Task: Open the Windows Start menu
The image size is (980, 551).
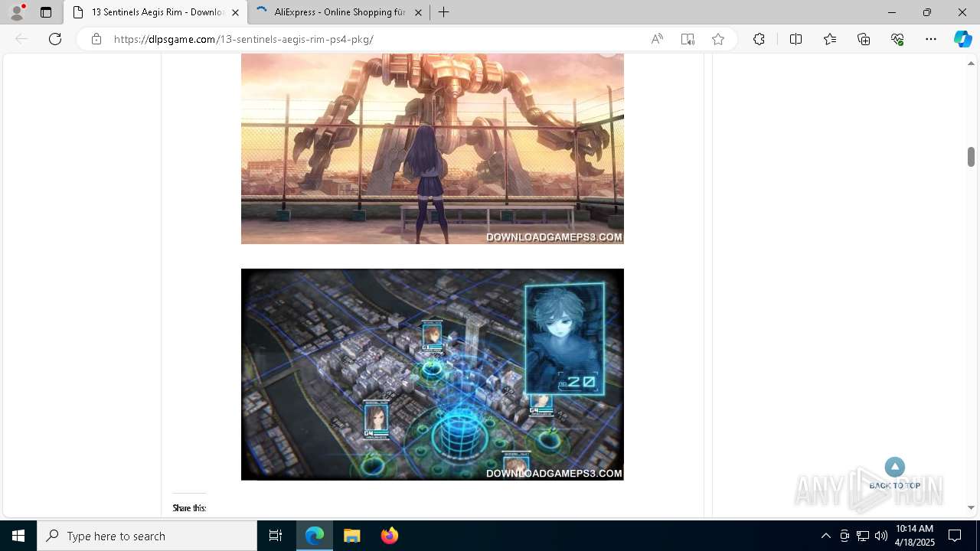Action: click(18, 536)
